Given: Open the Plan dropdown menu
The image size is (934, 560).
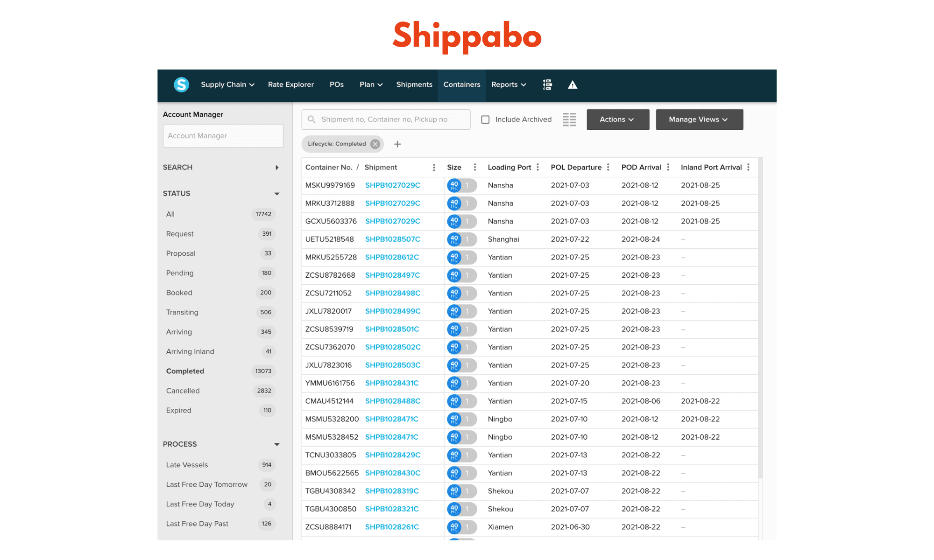Looking at the screenshot, I should click(x=371, y=84).
